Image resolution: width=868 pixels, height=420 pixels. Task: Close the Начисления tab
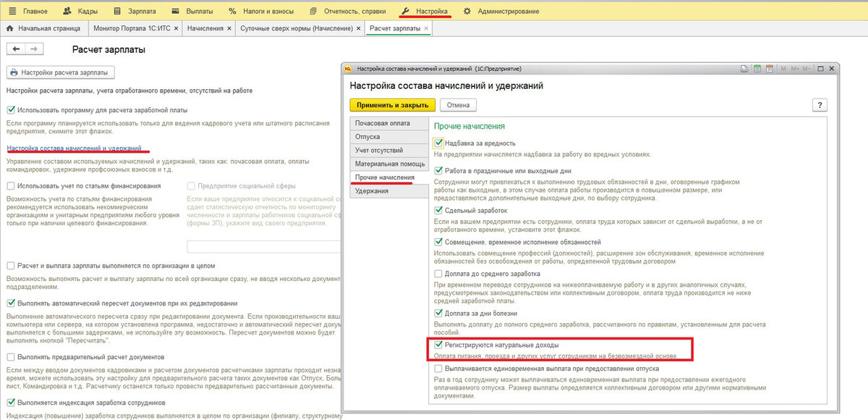tap(229, 28)
